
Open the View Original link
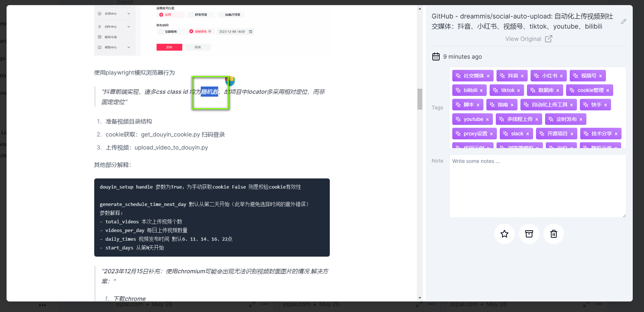pyautogui.click(x=528, y=39)
